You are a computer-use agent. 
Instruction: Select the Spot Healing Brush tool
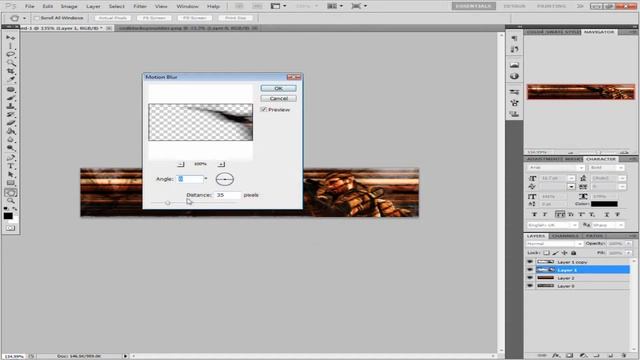point(10,89)
